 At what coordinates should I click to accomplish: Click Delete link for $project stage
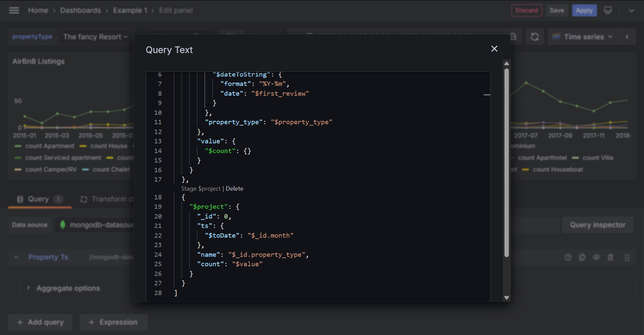pyautogui.click(x=234, y=189)
